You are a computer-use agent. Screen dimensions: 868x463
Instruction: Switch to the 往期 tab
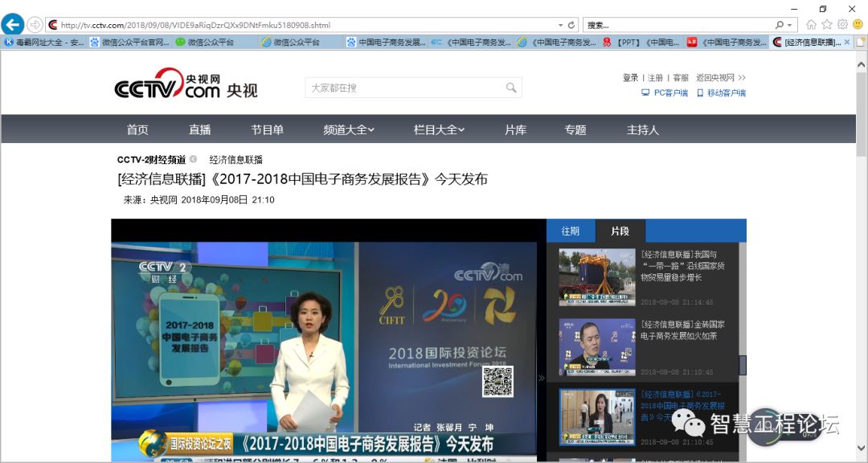[571, 231]
